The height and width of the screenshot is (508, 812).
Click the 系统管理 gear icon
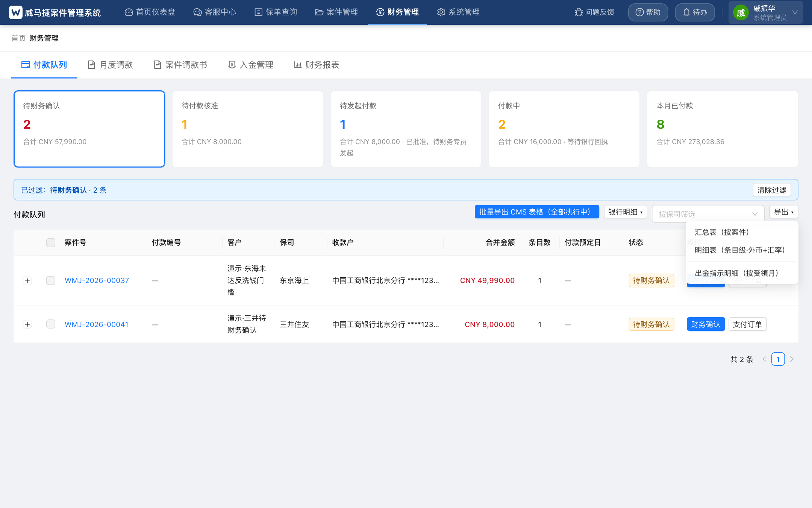click(x=441, y=12)
